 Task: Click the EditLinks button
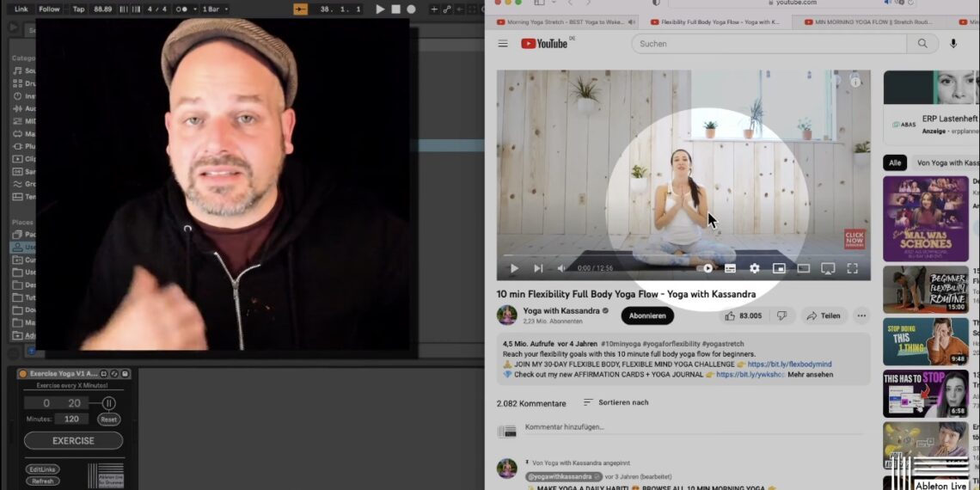point(42,469)
